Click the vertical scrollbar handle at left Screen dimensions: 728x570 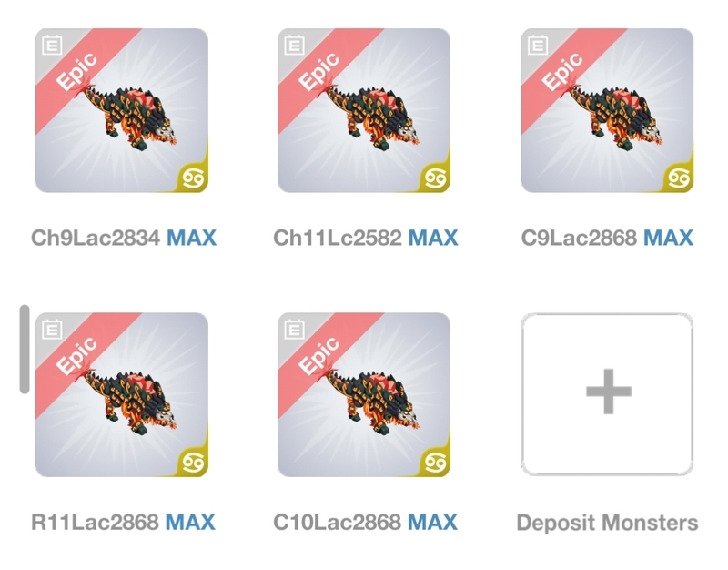click(25, 350)
